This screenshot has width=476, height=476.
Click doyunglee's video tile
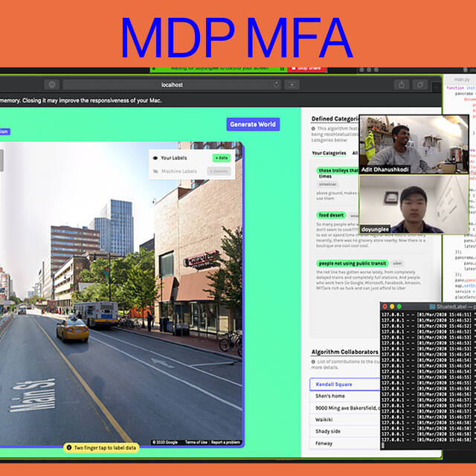pyautogui.click(x=414, y=205)
